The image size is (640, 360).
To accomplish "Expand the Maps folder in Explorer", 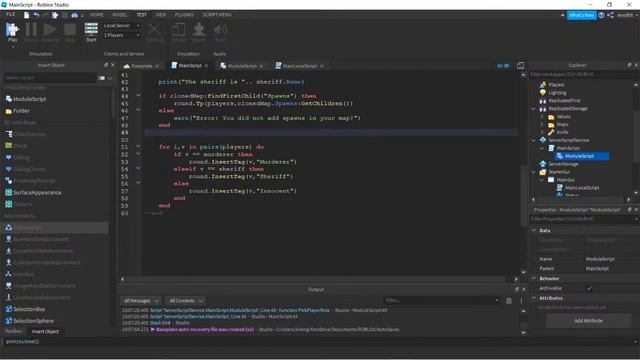I will [x=542, y=124].
